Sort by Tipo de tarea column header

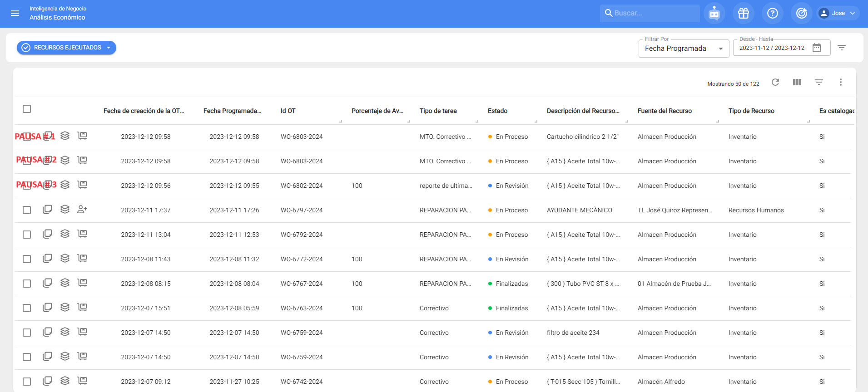438,111
